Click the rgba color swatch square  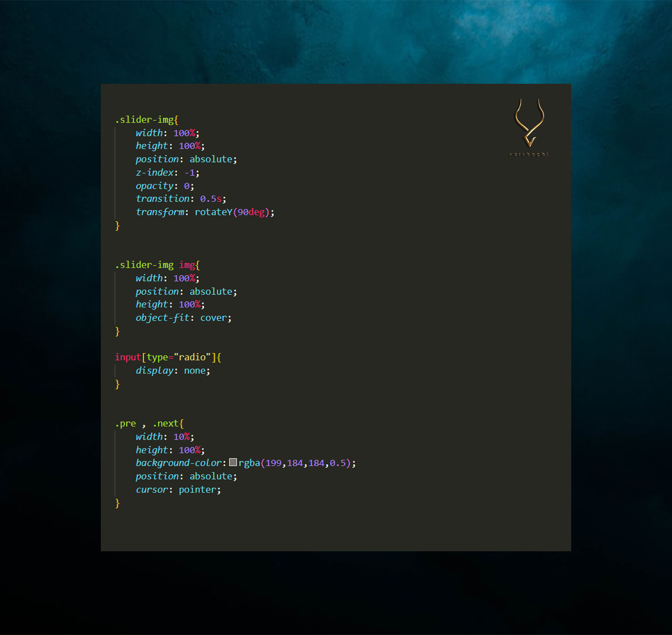(233, 462)
